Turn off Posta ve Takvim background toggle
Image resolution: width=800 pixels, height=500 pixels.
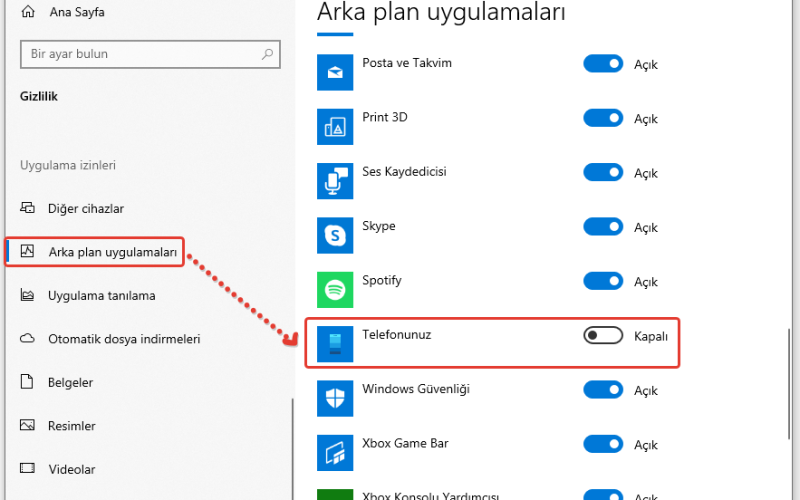(x=603, y=64)
